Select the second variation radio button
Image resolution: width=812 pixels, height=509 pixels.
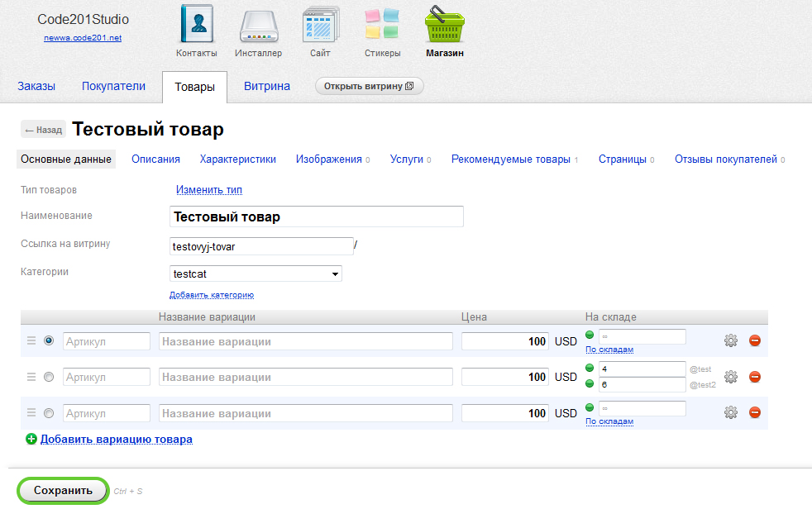point(49,377)
